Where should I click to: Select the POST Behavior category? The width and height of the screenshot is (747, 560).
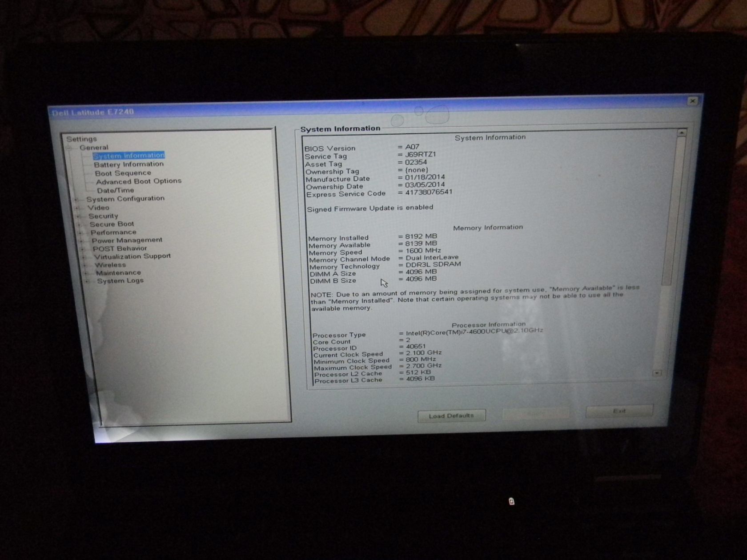[120, 248]
